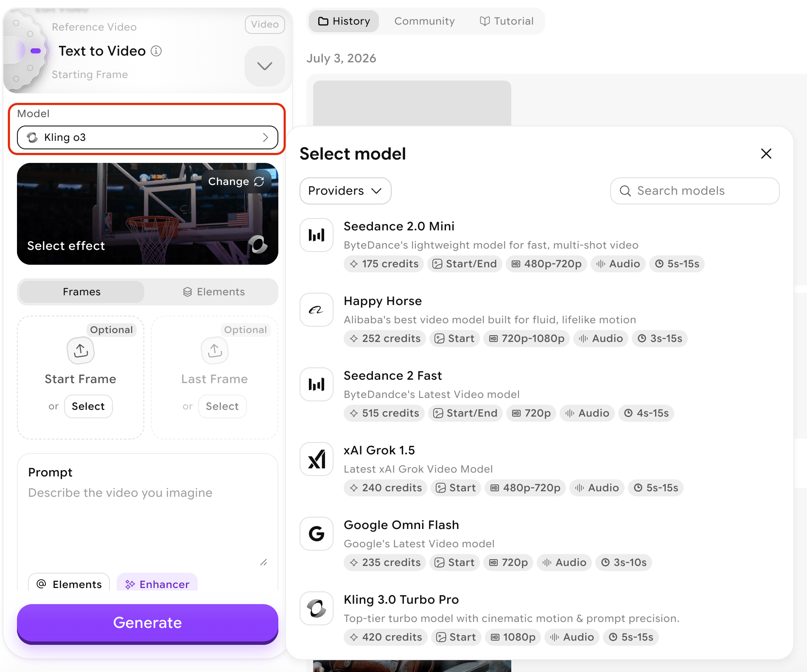The width and height of the screenshot is (807, 672).
Task: Open the Select effect thumbnail
Action: (x=148, y=214)
